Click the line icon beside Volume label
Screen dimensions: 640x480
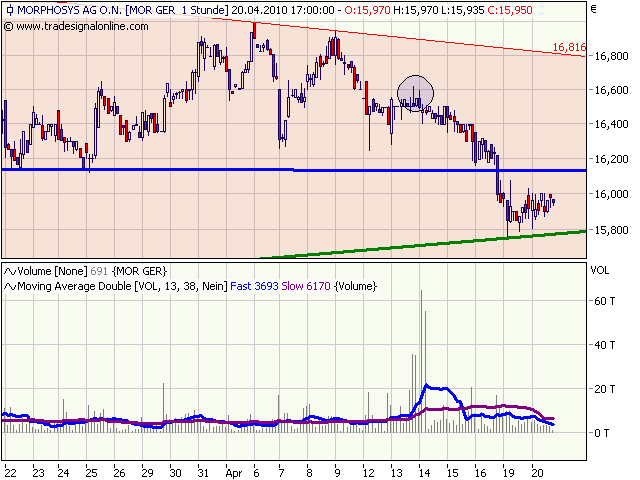(x=10, y=271)
